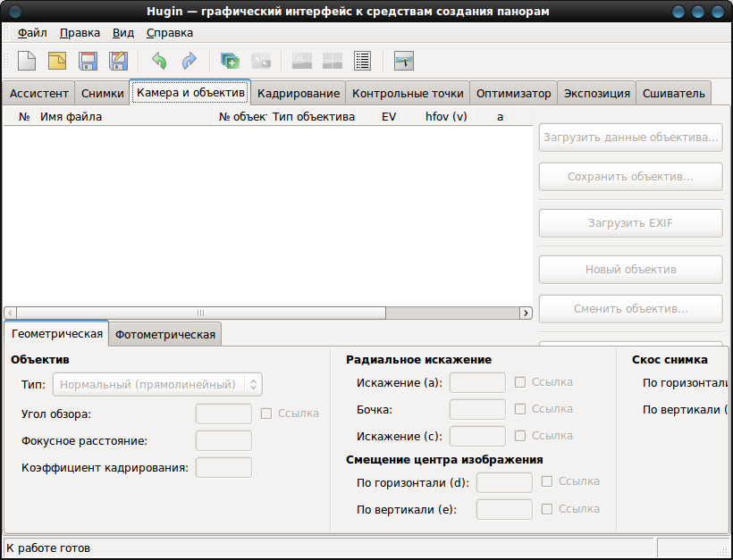Open the Справка menu
Screen dimensions: 733x560
(170, 33)
